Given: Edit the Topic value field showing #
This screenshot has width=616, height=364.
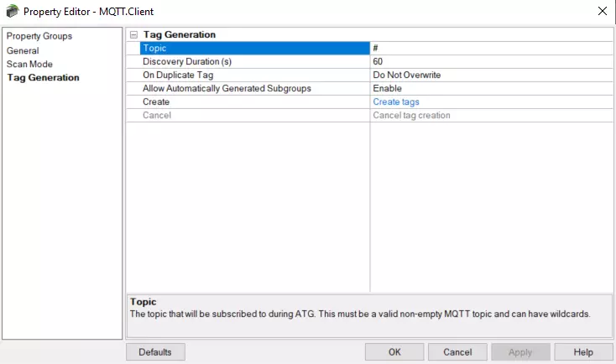Looking at the screenshot, I should [491, 49].
